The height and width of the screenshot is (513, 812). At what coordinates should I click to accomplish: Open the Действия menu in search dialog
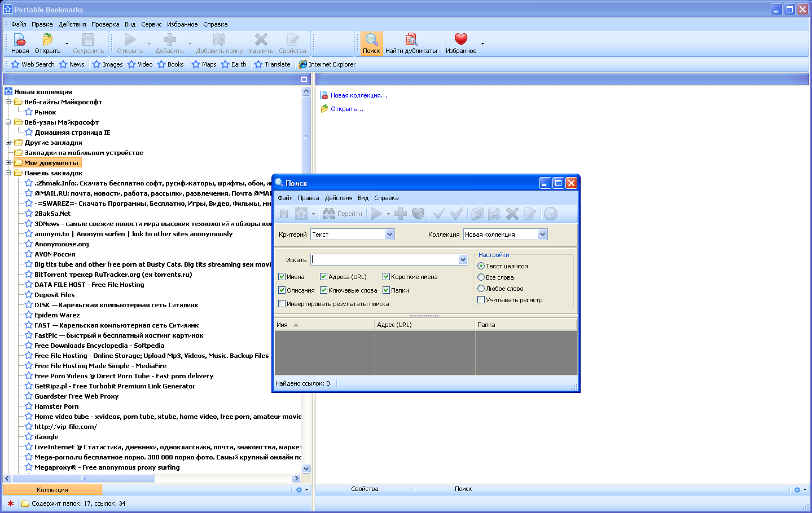[339, 198]
